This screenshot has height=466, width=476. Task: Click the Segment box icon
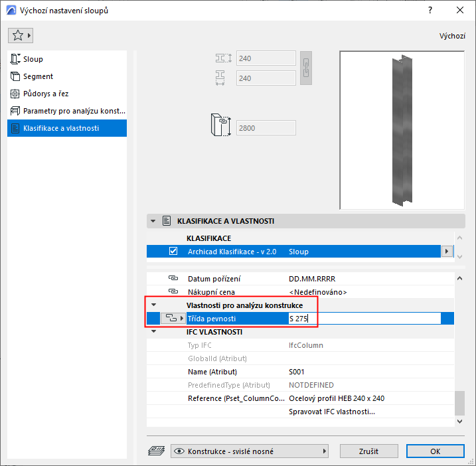[15, 76]
